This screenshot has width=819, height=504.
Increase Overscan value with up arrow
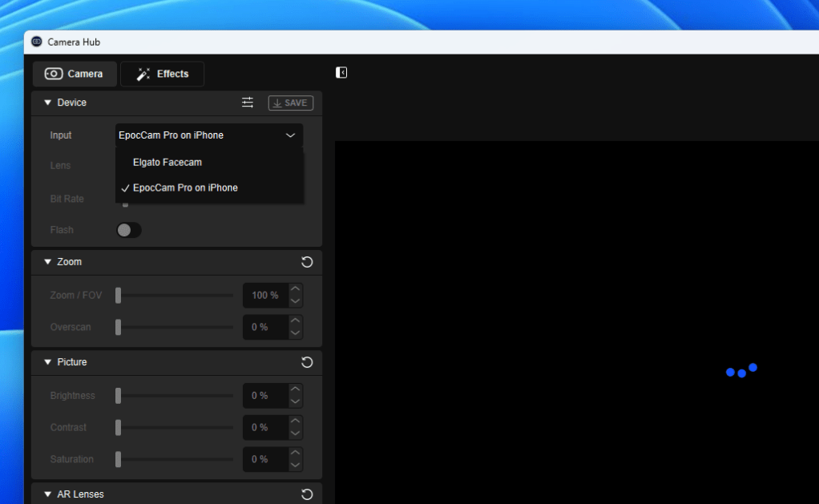tap(295, 321)
